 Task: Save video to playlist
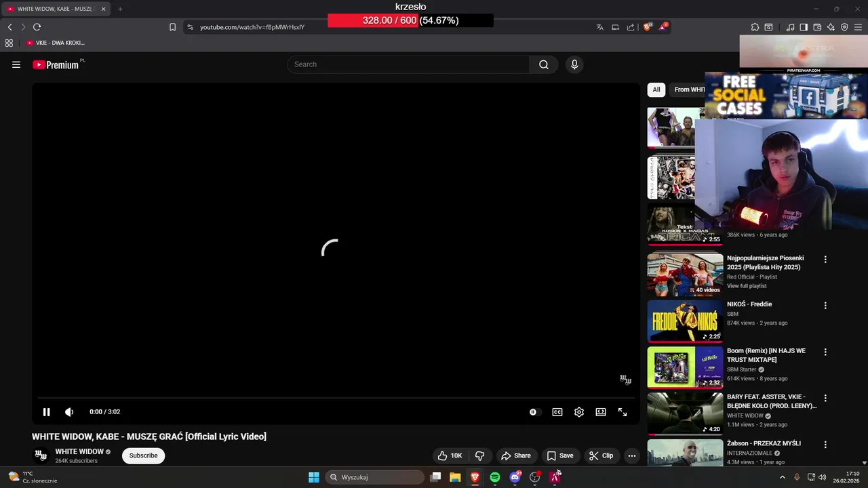point(560,455)
